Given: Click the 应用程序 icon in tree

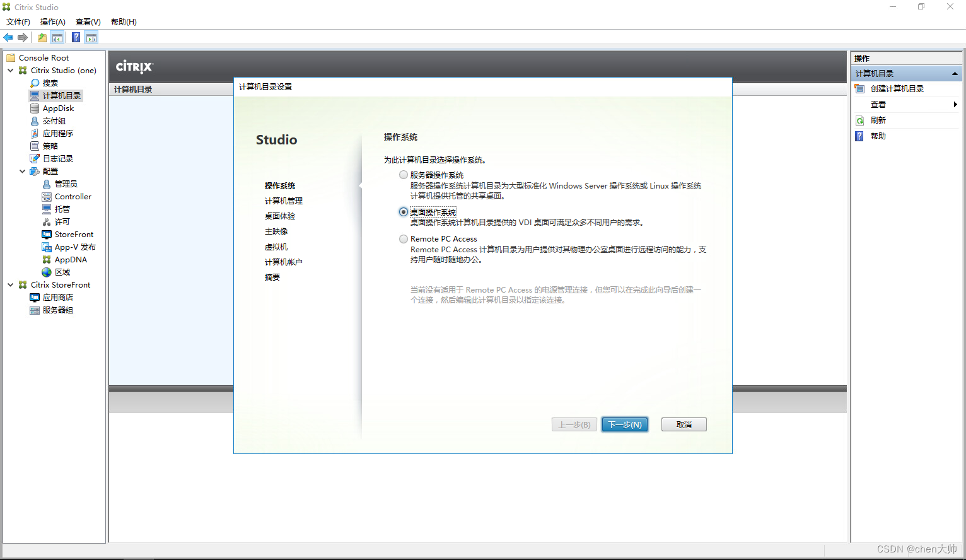Looking at the screenshot, I should pos(35,134).
